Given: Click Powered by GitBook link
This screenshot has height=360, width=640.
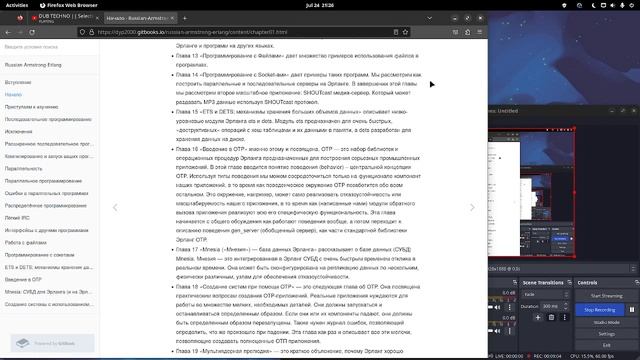Looking at the screenshot, I should (x=52, y=343).
